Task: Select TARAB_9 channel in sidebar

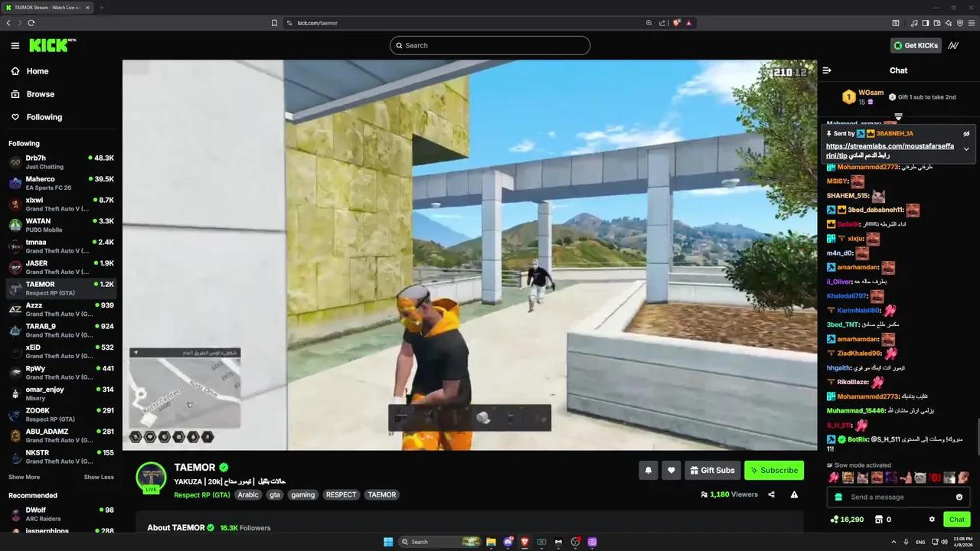Action: click(61, 331)
